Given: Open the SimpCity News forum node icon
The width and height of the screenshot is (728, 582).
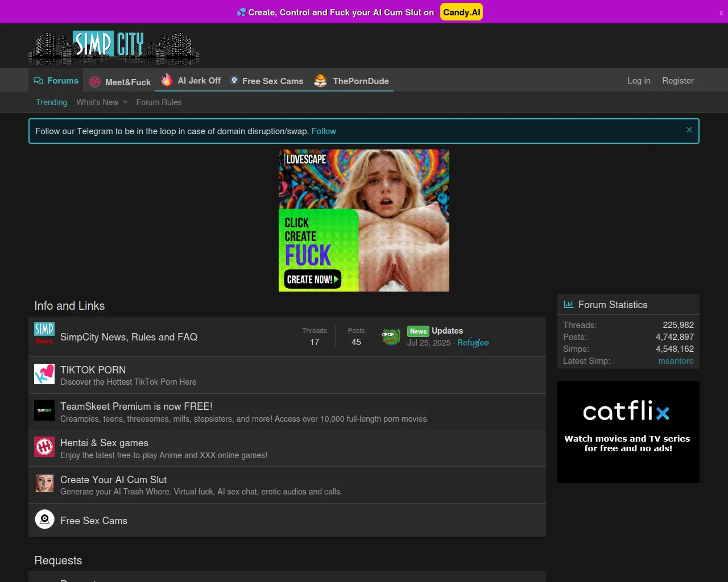Looking at the screenshot, I should click(x=44, y=334).
